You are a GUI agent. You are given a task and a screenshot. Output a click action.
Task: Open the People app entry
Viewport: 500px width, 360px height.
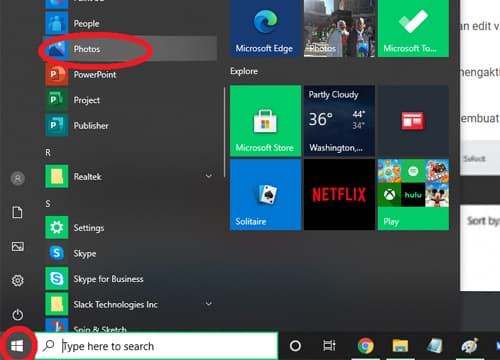click(131, 23)
